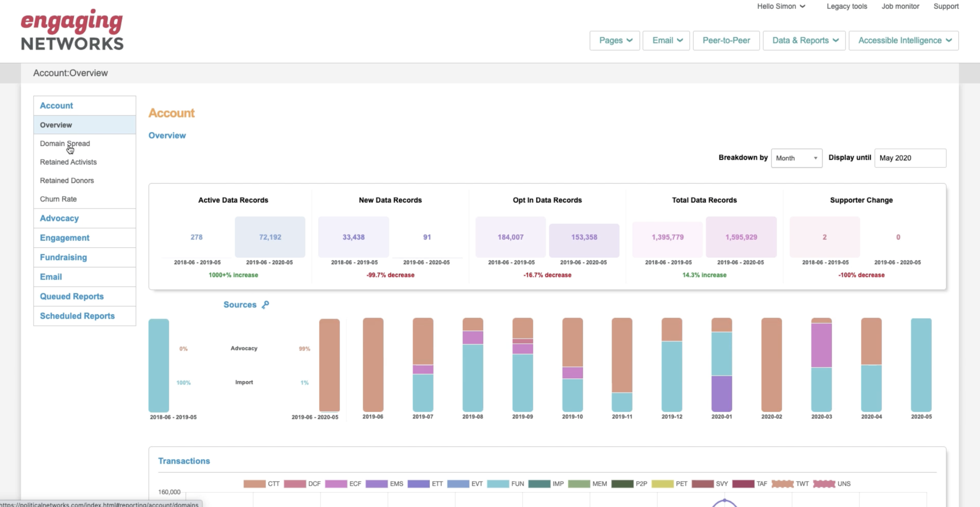Open the Accessible Intelligence dropdown
Image resolution: width=980 pixels, height=507 pixels.
904,40
